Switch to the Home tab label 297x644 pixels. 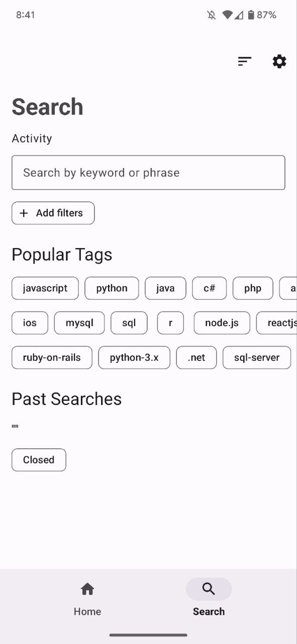tap(87, 612)
